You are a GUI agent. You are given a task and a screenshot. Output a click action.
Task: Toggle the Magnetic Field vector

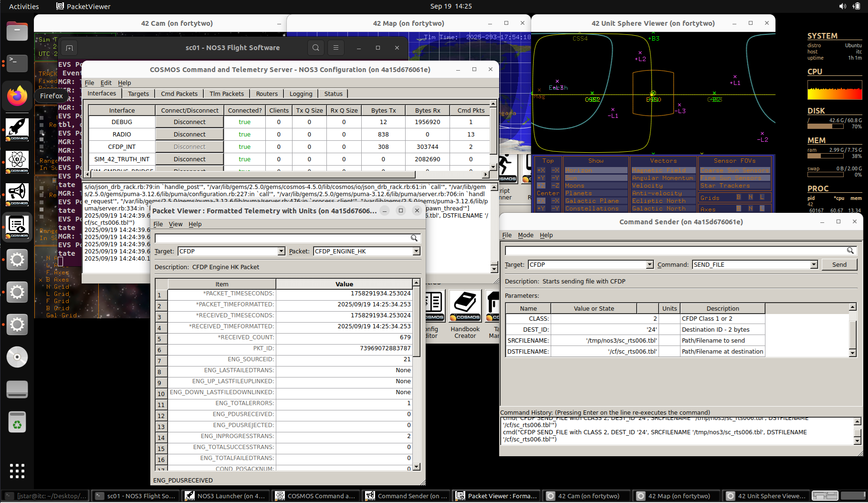click(x=663, y=170)
